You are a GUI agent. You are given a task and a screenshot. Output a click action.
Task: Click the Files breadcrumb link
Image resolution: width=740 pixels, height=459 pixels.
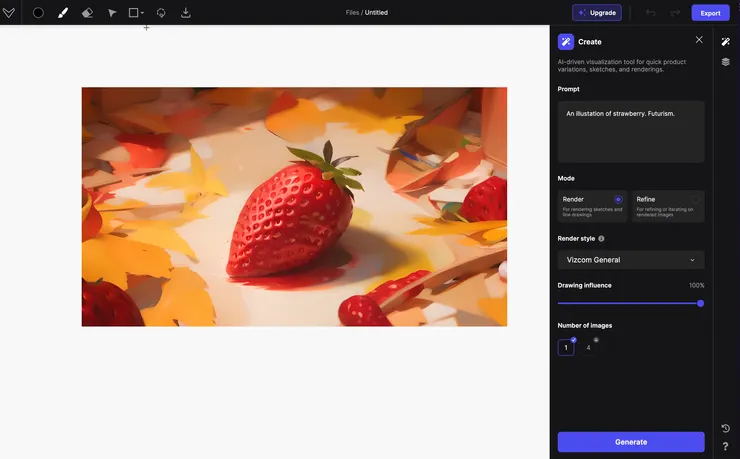[351, 13]
